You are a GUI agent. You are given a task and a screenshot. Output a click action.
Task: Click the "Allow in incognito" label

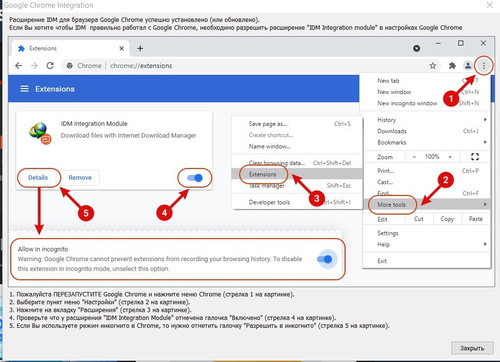click(43, 249)
